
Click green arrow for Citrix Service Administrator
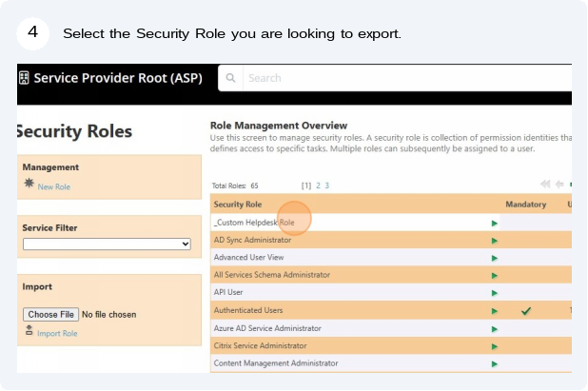point(494,346)
